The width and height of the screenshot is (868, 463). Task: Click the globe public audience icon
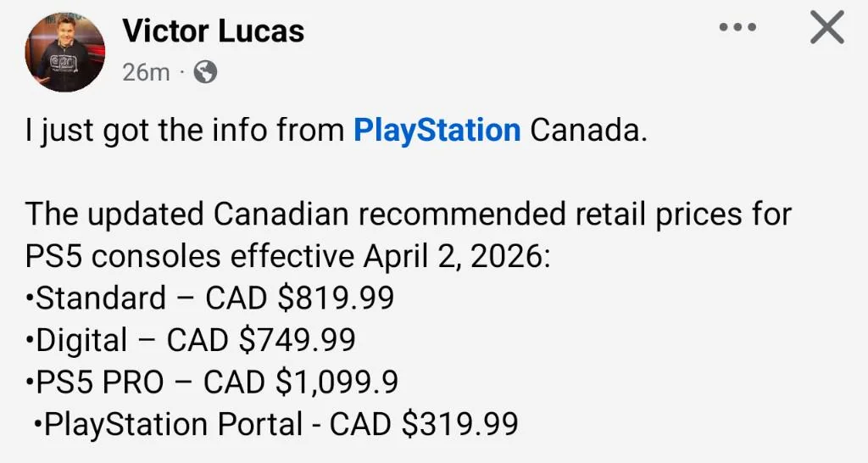(205, 72)
